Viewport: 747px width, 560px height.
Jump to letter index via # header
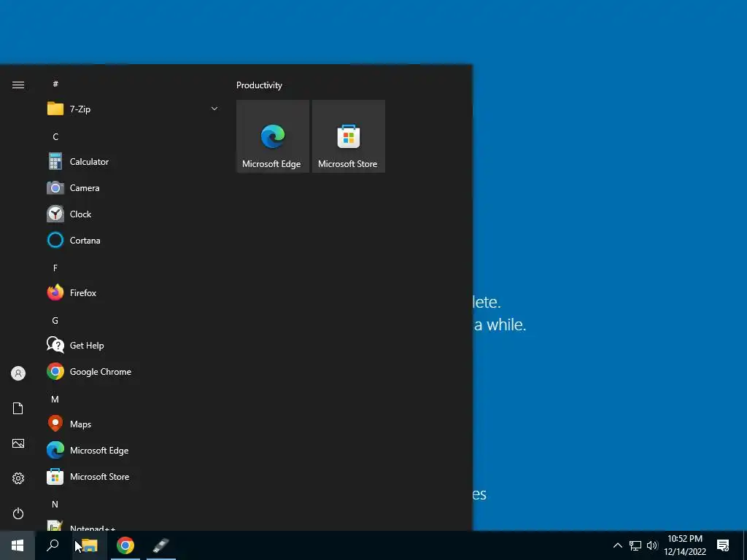click(x=55, y=84)
